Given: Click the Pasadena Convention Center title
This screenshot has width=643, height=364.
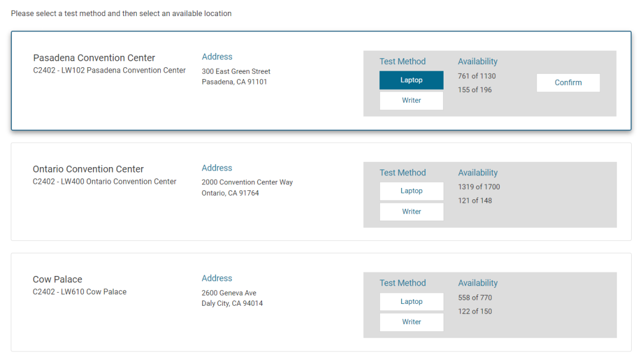Looking at the screenshot, I should 94,58.
